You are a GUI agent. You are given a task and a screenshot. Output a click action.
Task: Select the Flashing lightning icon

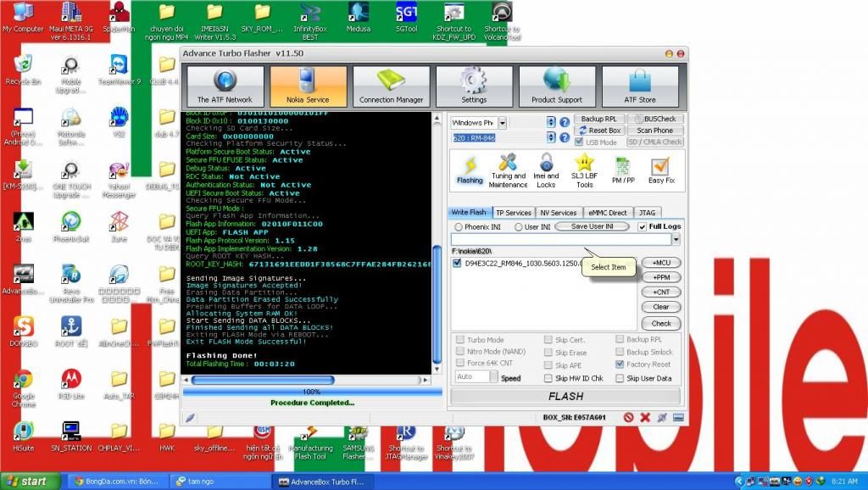pyautogui.click(x=470, y=170)
